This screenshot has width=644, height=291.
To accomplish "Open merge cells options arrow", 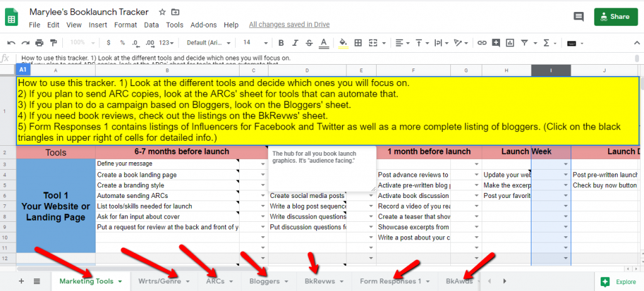I will tap(384, 43).
